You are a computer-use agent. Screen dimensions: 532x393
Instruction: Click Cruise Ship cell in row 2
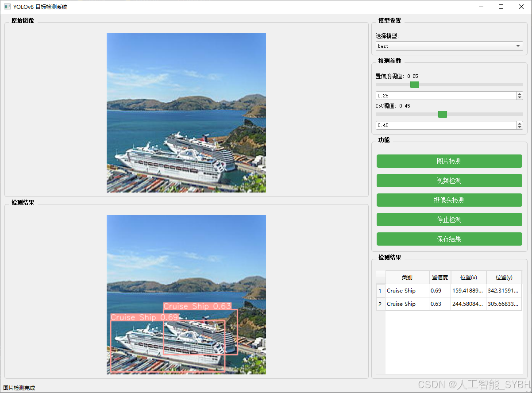(x=407, y=304)
